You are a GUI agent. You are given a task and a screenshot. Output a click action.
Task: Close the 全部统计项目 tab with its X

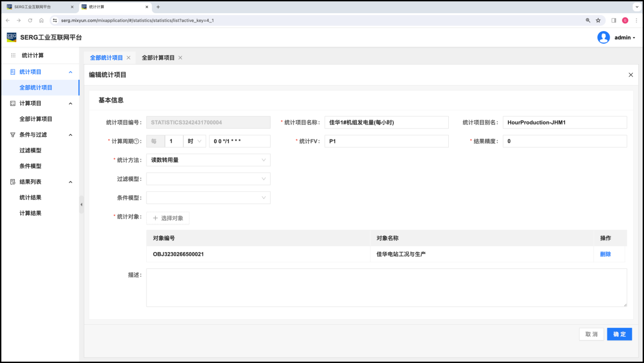click(129, 58)
